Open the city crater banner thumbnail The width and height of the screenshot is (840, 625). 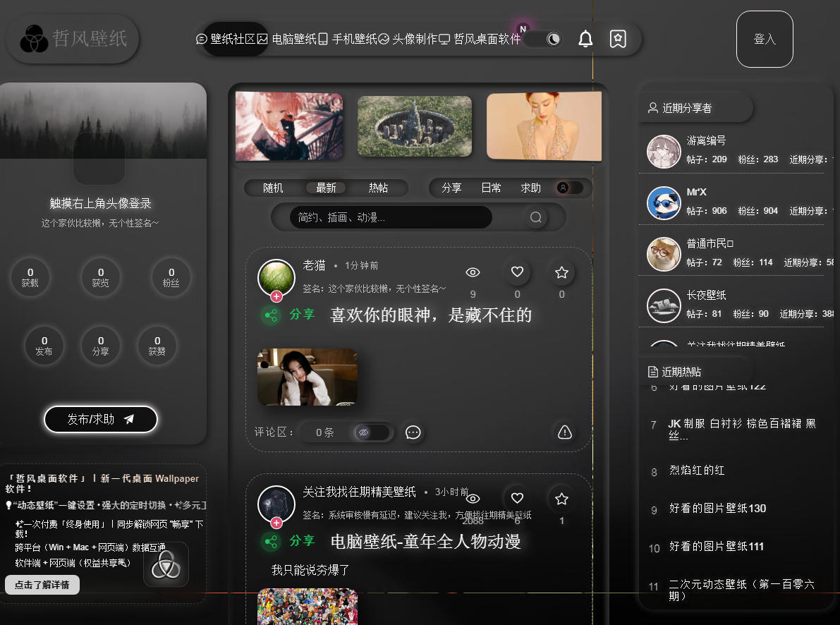[415, 126]
